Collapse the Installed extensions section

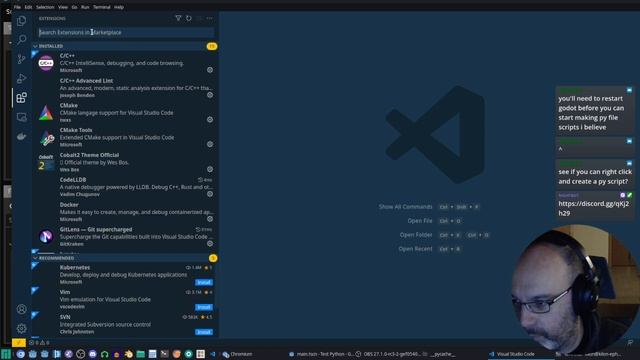click(x=124, y=46)
